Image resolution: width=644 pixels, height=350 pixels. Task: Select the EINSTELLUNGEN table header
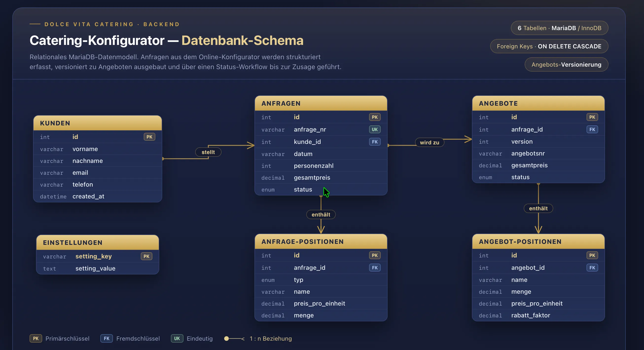coord(97,242)
